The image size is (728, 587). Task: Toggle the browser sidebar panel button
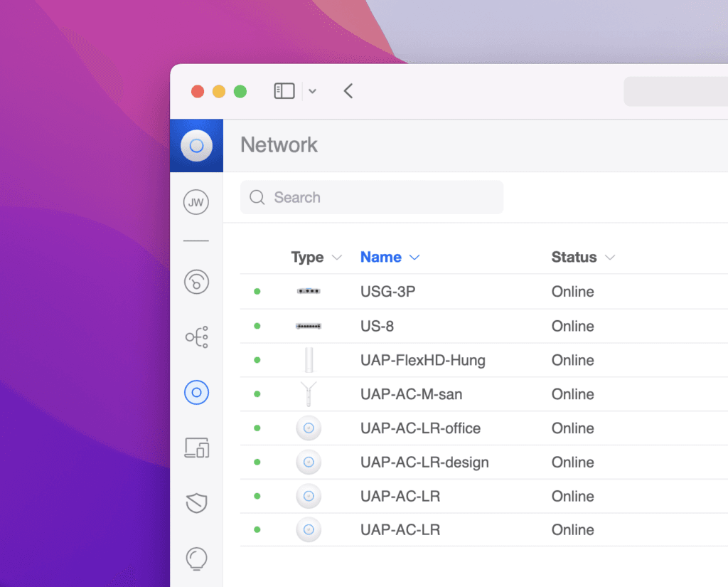[x=284, y=91]
